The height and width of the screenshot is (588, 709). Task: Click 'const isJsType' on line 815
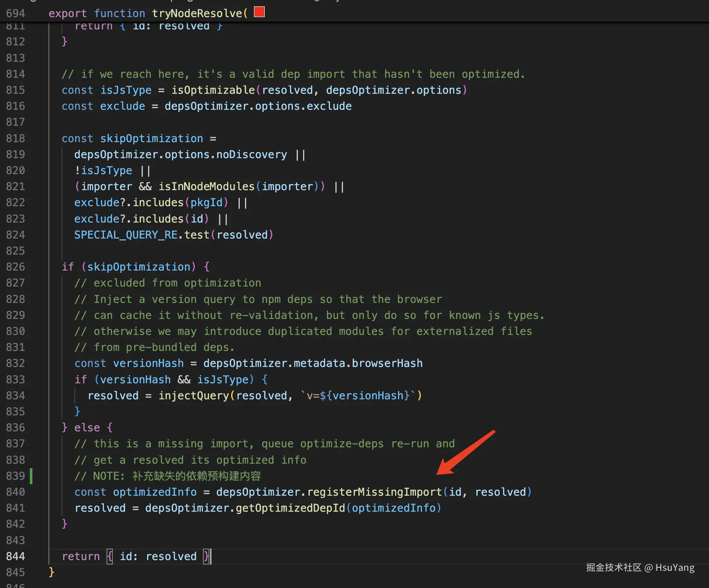pos(107,90)
